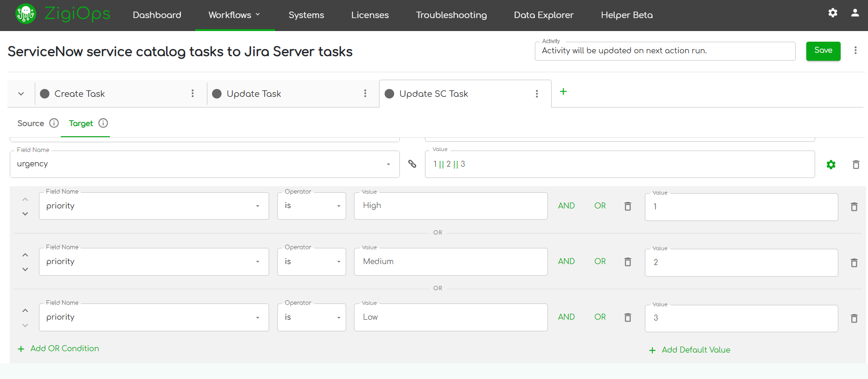Move the High condition row down

(25, 214)
